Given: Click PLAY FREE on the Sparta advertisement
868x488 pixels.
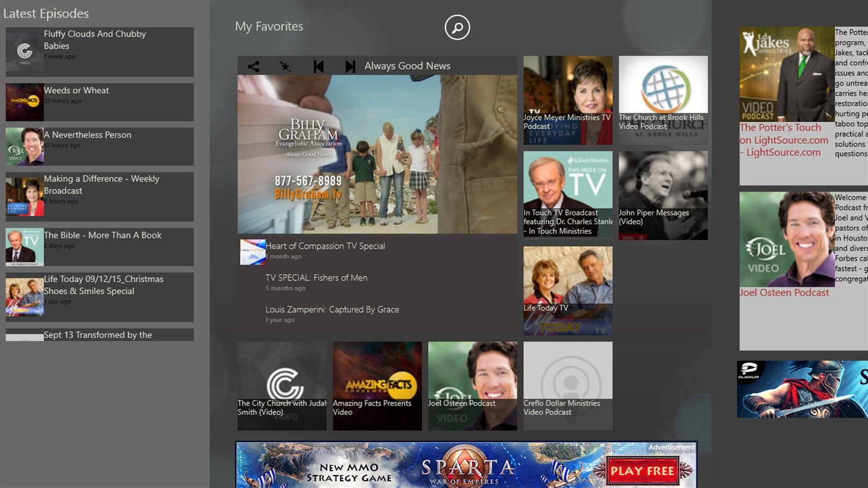Looking at the screenshot, I should (x=642, y=471).
